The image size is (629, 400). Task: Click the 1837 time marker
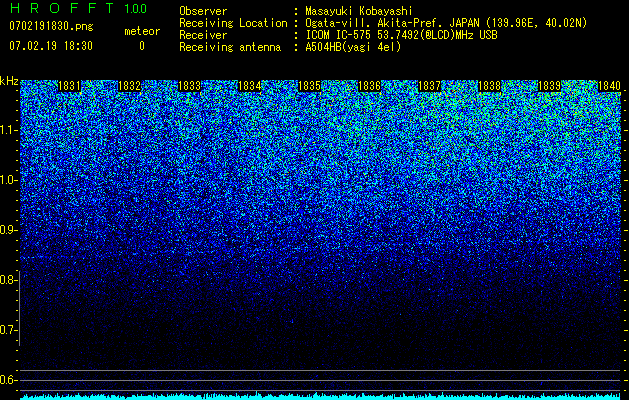click(430, 86)
